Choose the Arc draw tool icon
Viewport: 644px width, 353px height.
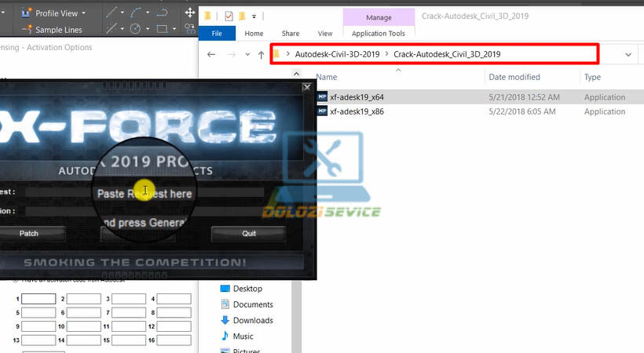point(138,13)
